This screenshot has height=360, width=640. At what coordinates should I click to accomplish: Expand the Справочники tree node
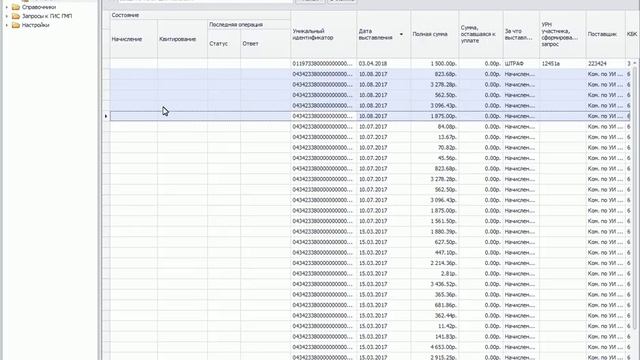(7, 7)
